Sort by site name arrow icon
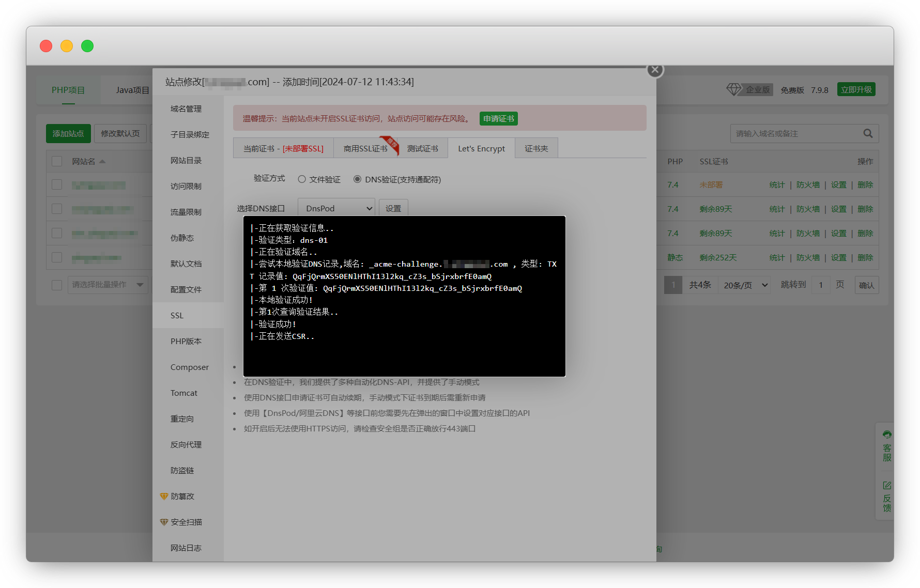The height and width of the screenshot is (588, 920). (102, 162)
